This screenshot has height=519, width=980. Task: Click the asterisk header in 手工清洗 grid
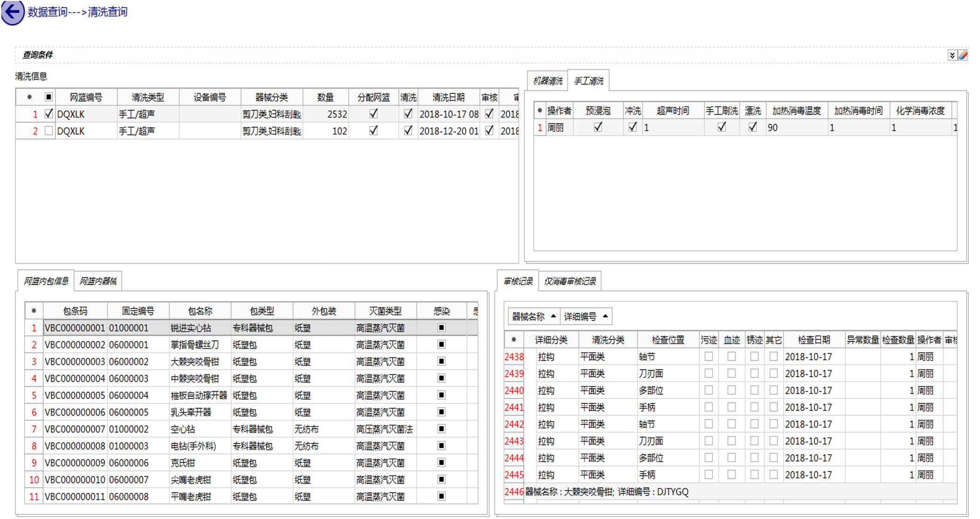[x=540, y=111]
